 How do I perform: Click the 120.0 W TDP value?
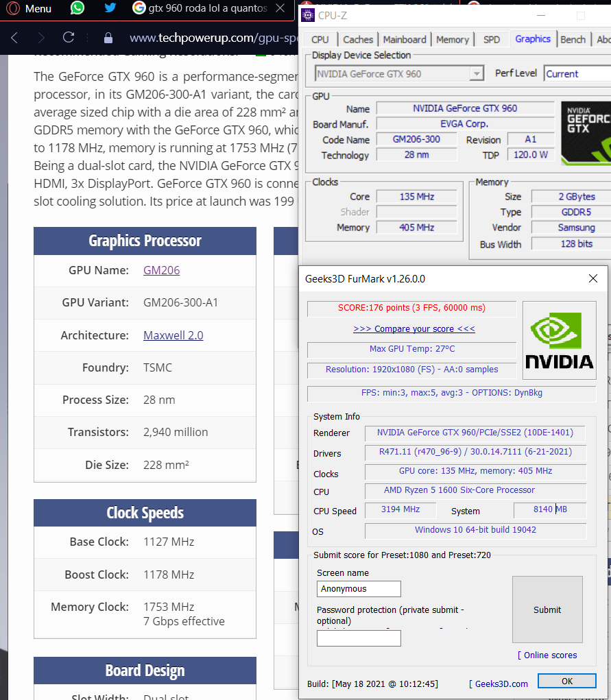531,154
